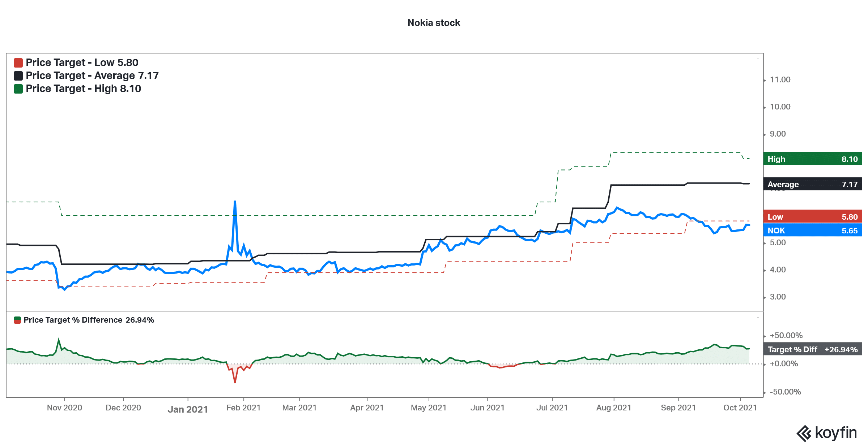Click the Price Target % Difference swatch icon

click(x=17, y=320)
